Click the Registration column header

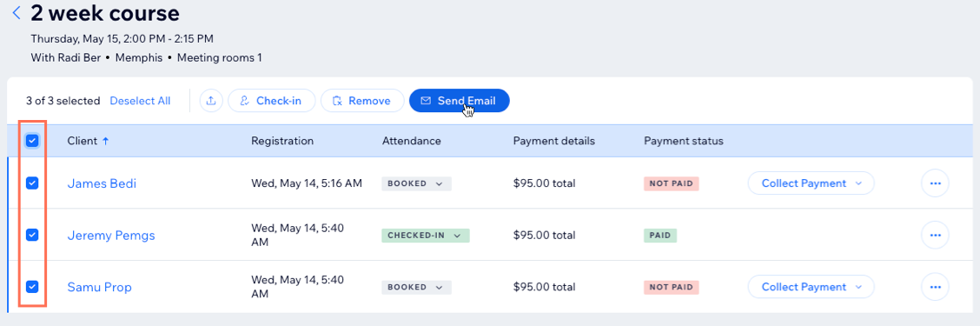tap(282, 142)
